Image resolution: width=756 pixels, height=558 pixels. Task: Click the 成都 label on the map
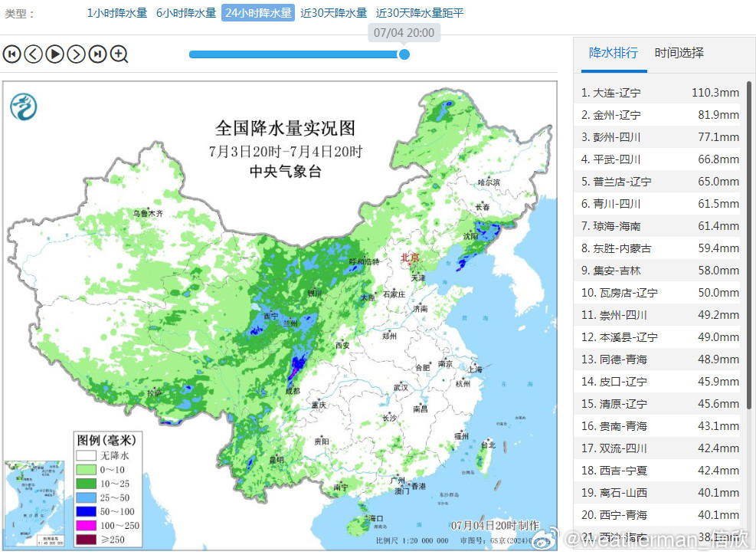292,391
